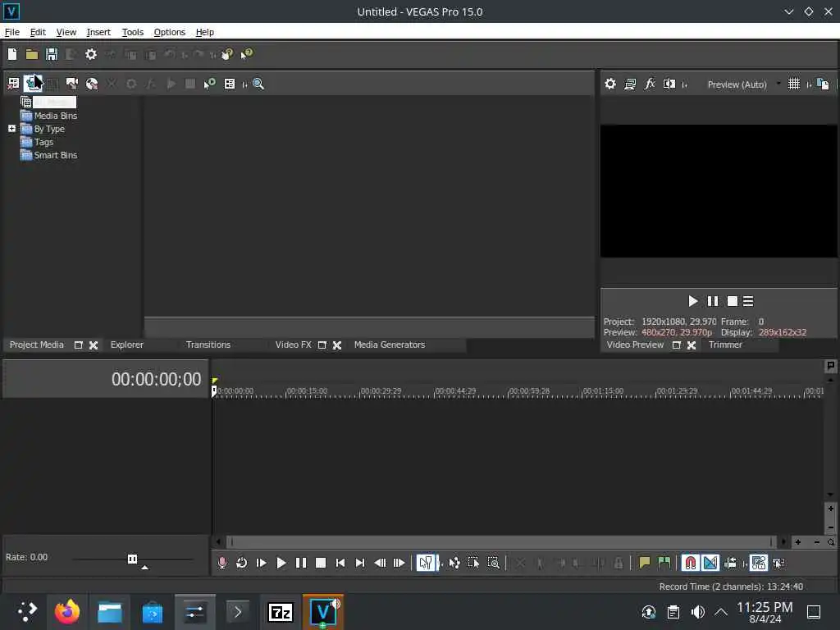Image resolution: width=840 pixels, height=630 pixels.
Task: Launch interactive tutorials icon
Action: pos(227,54)
